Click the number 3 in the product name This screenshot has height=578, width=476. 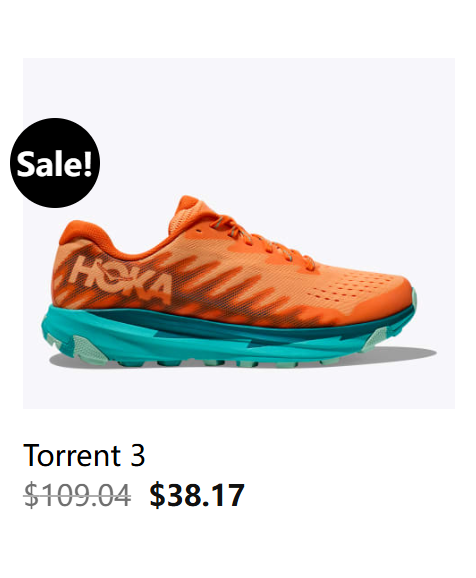[x=138, y=455]
